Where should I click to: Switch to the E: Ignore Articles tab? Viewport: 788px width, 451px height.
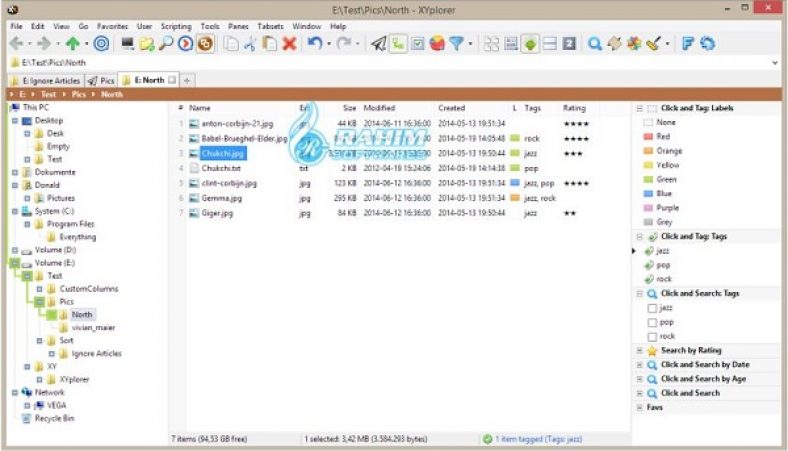[x=46, y=80]
